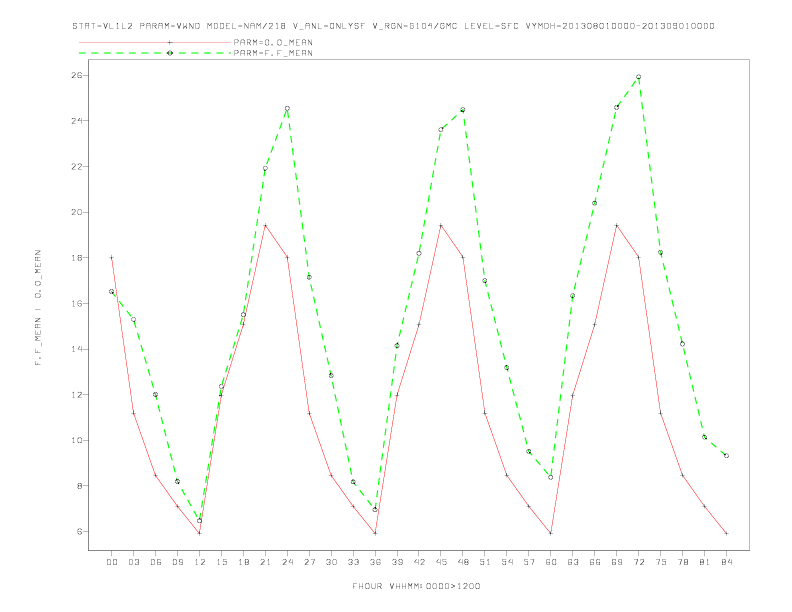Viewport: 792px width, 612px height.
Task: Click y-axis tick label 24
Action: tap(78, 121)
